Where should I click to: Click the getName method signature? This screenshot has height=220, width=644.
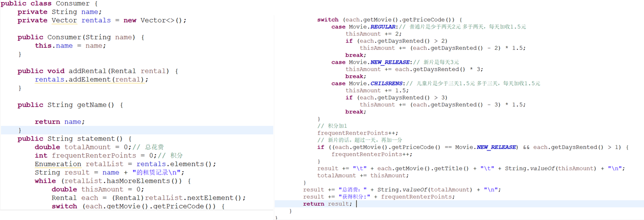click(x=70, y=105)
